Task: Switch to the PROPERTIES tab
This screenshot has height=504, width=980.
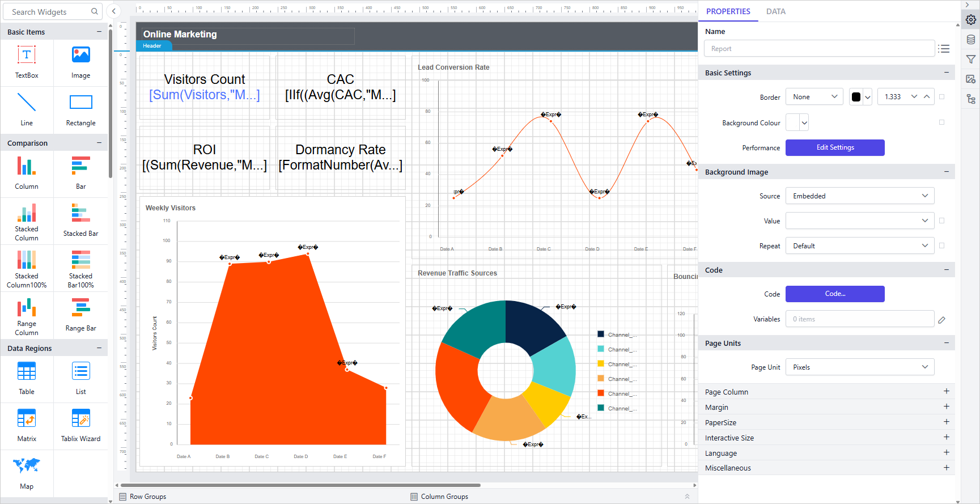Action: (x=728, y=11)
